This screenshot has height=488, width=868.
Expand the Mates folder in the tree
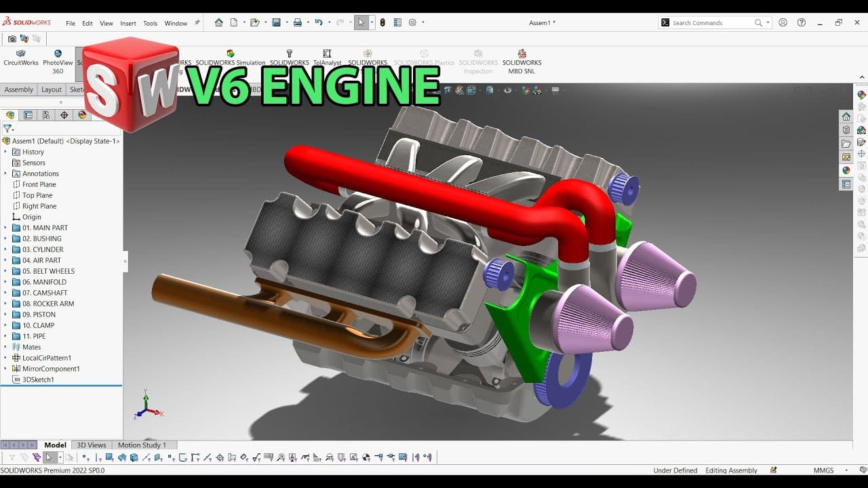(5, 347)
